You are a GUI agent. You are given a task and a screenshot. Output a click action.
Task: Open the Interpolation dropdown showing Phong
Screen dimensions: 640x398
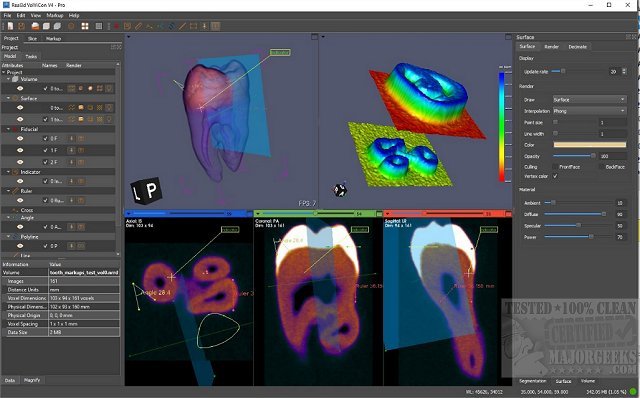pos(589,111)
